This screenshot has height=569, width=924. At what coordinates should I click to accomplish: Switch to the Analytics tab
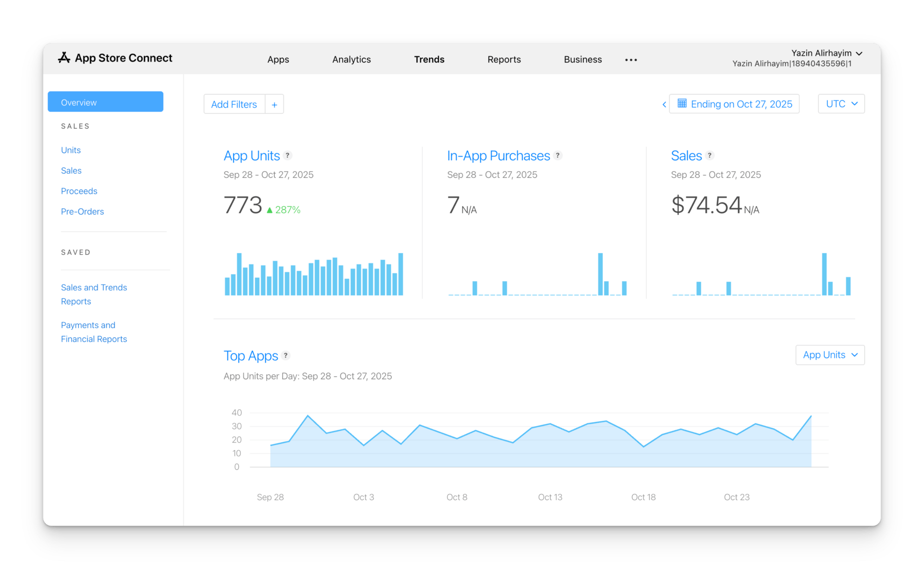click(x=351, y=60)
